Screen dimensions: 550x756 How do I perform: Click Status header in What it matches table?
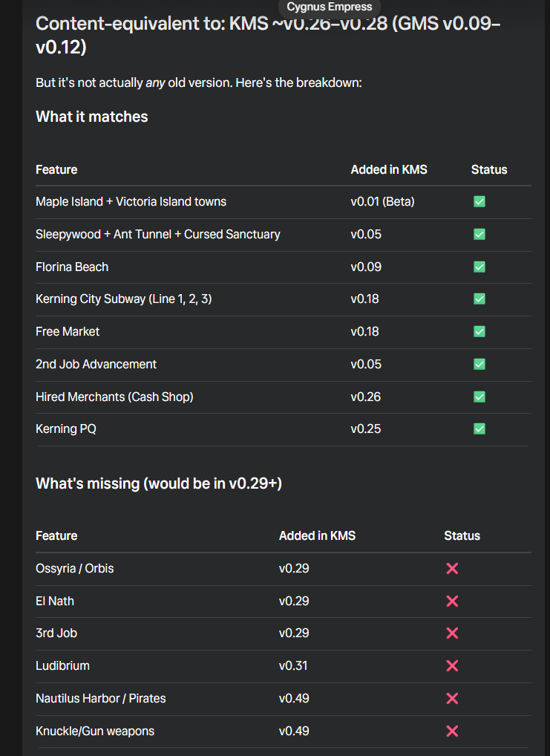(489, 169)
